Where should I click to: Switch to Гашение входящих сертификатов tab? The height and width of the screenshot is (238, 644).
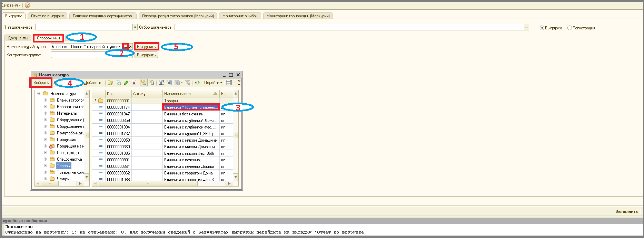[x=102, y=16]
